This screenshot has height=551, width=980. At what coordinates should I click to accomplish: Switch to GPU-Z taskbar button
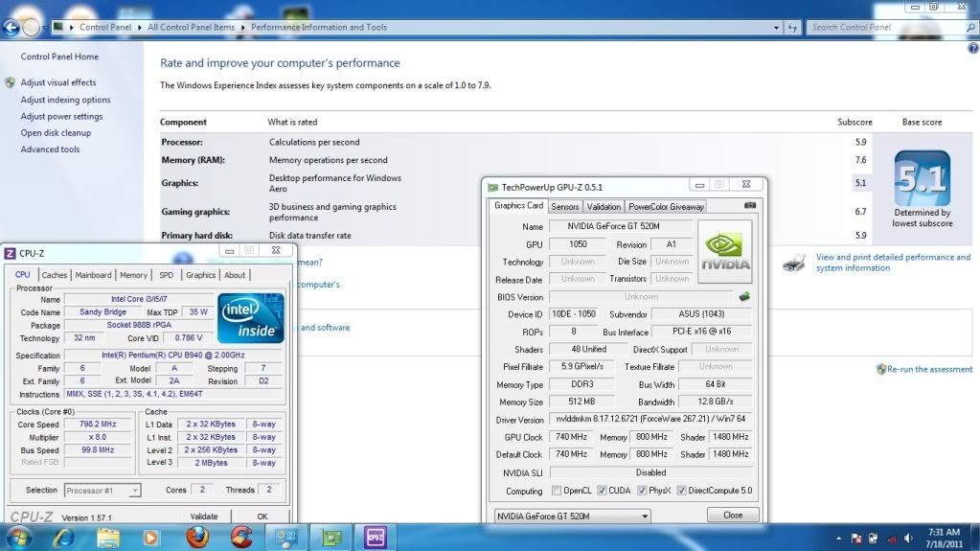[331, 538]
